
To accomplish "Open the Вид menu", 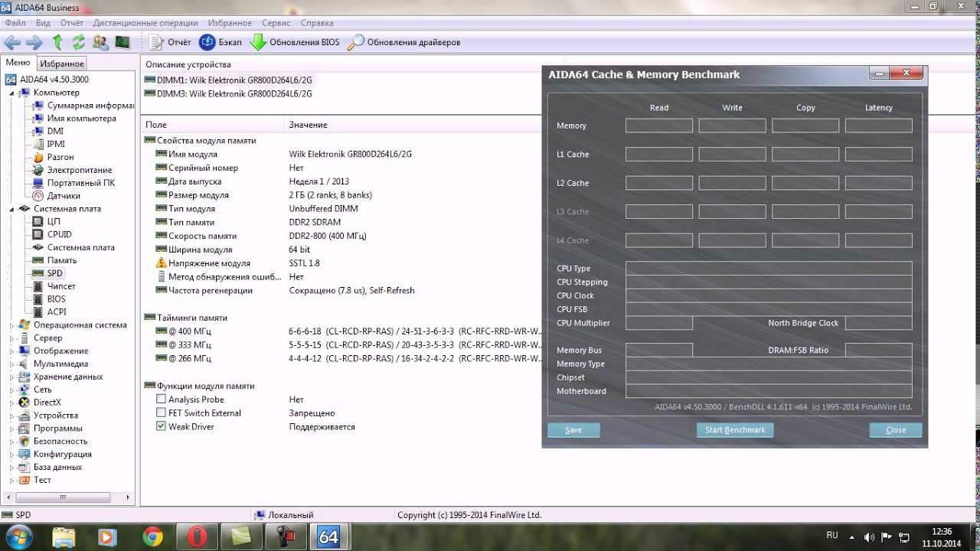I will 43,23.
